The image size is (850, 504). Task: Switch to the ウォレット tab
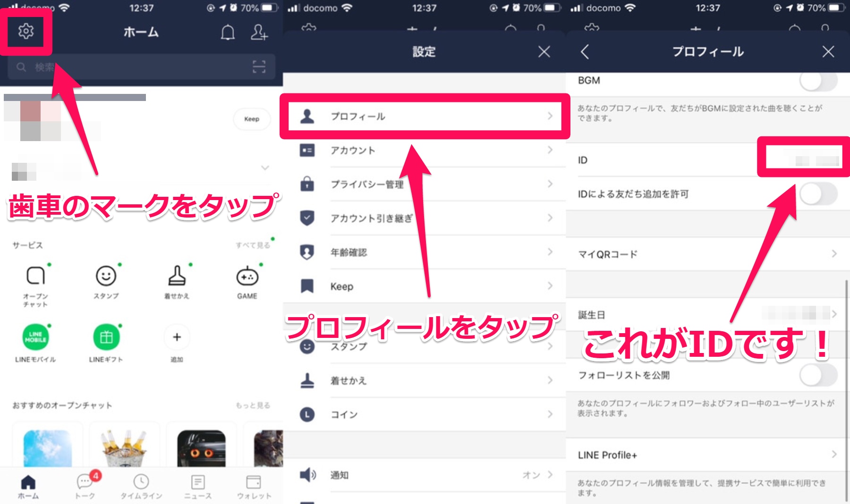tap(254, 487)
